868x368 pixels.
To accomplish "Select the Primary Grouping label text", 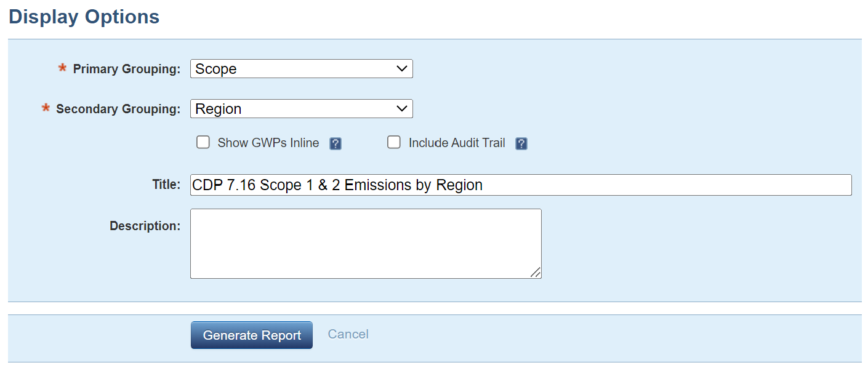I will (x=127, y=69).
